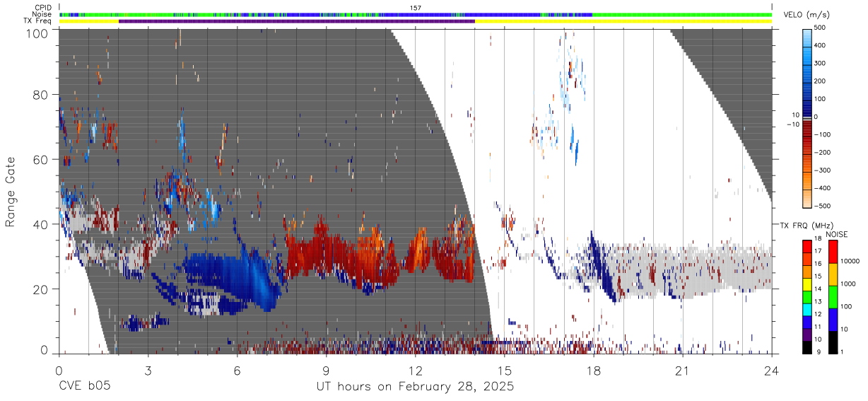Screen dimensions: 868x401
Task: Click the TX FRQ (MHz) legend title
Action: coord(805,225)
